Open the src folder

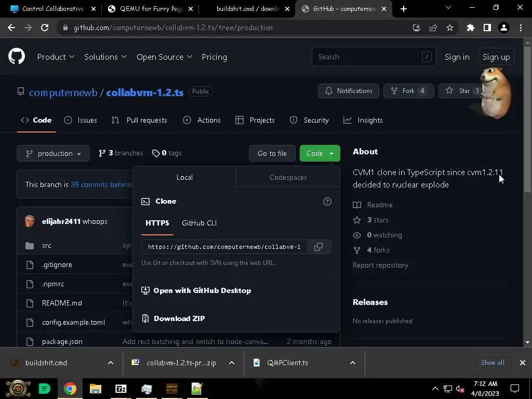46,245
